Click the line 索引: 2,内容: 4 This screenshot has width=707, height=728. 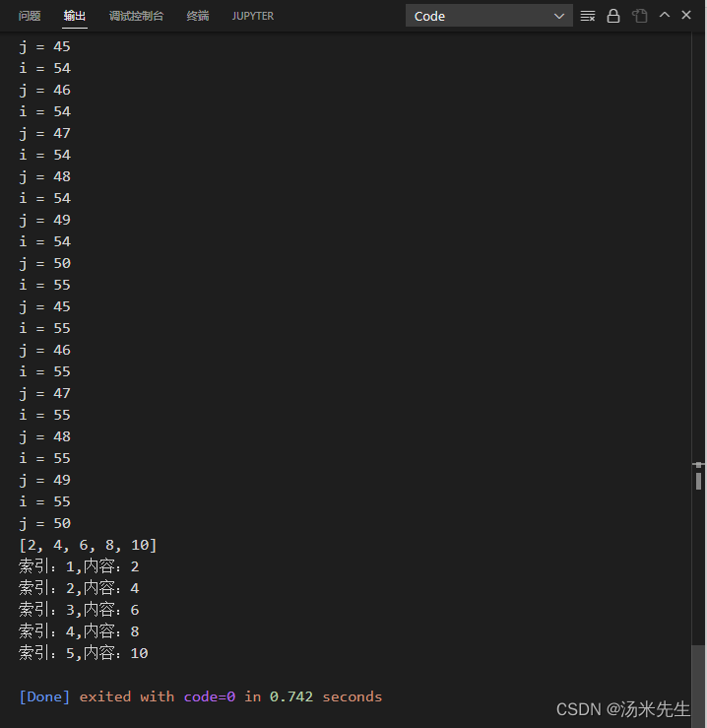pos(79,588)
